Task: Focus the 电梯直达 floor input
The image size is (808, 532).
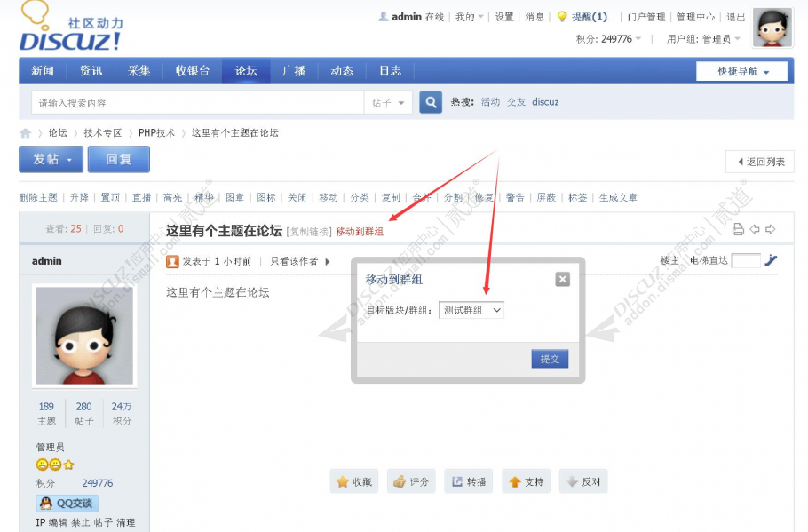Action: coord(746,261)
